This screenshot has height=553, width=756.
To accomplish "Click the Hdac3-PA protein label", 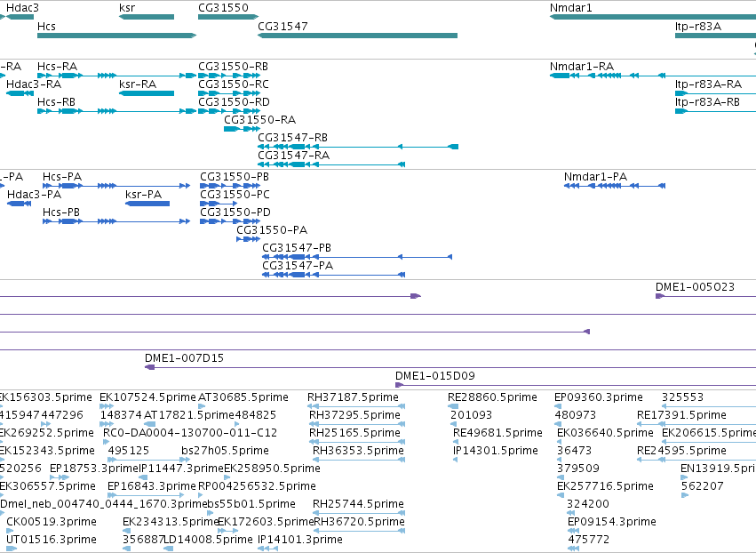I will tap(35, 195).
